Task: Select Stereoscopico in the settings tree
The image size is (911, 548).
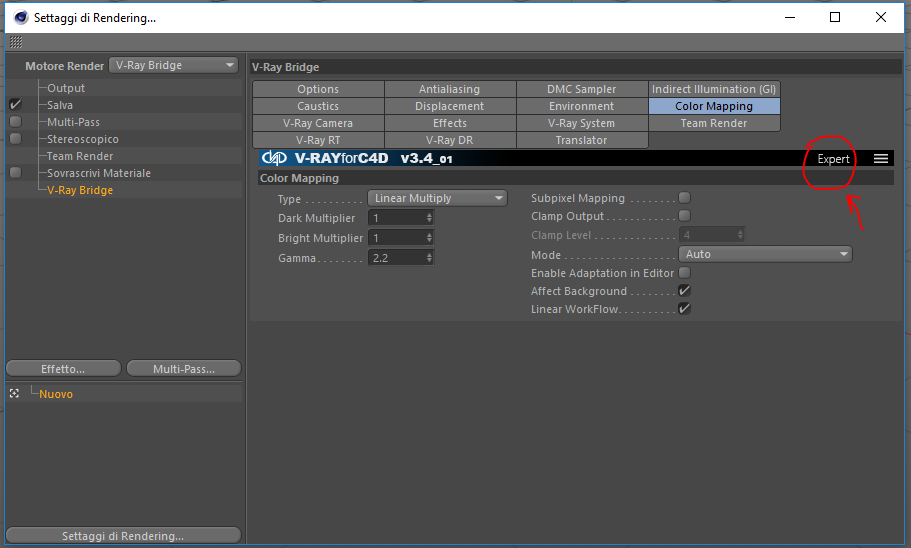Action: [83, 139]
